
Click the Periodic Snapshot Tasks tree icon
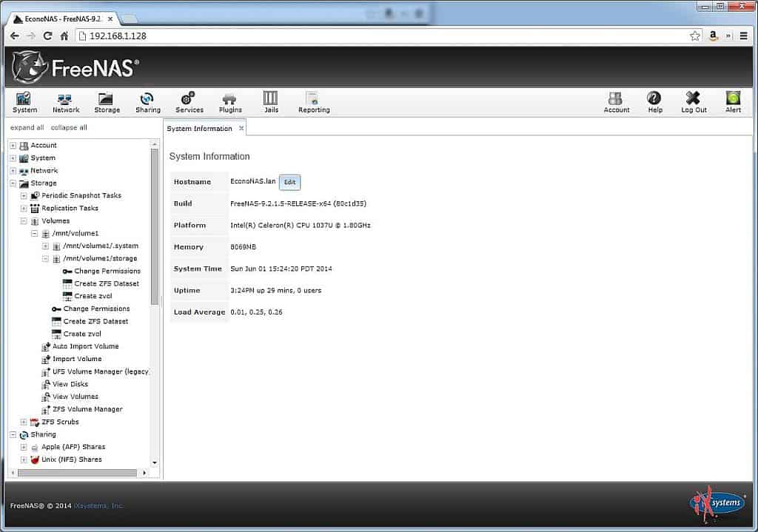coord(35,195)
